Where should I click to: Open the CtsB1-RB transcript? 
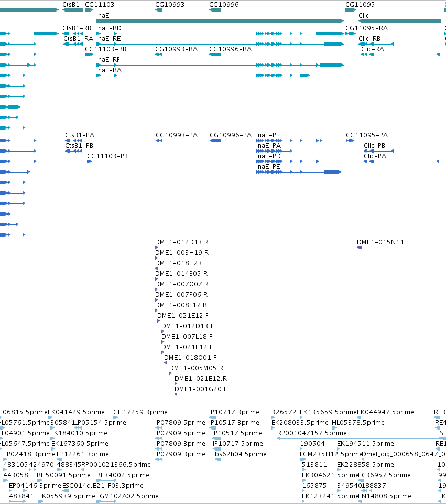click(72, 34)
